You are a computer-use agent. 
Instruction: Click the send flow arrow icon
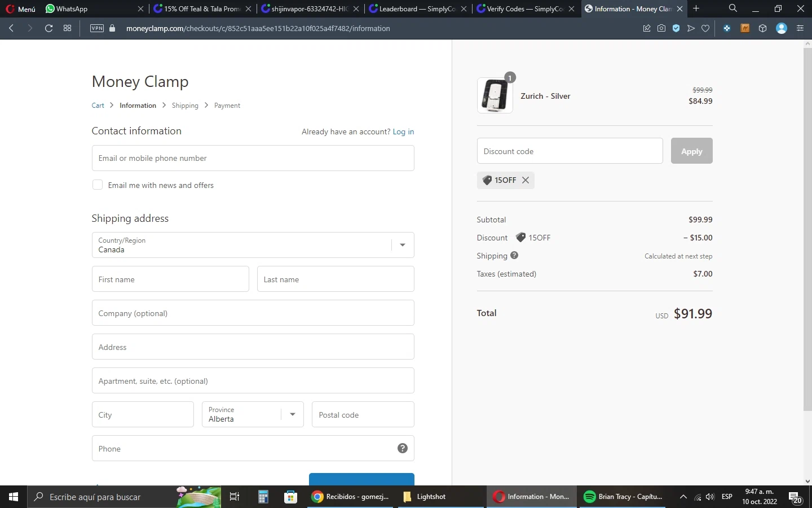[x=691, y=28]
